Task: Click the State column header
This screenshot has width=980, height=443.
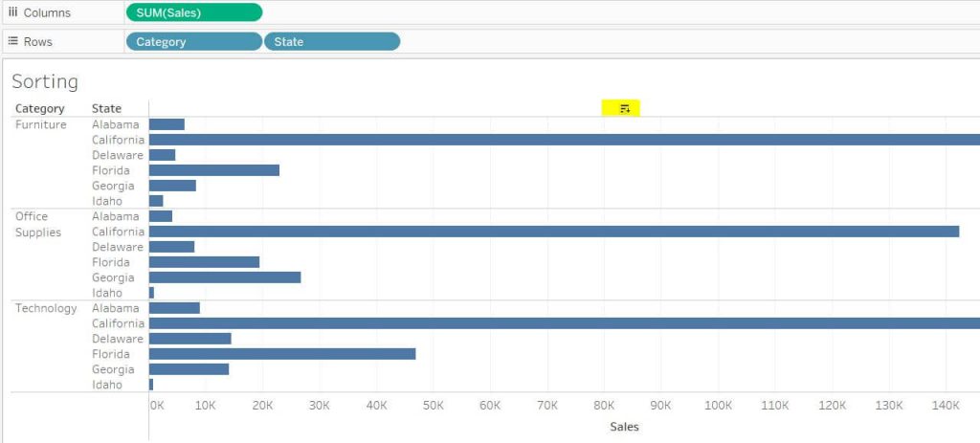Action: [x=106, y=108]
